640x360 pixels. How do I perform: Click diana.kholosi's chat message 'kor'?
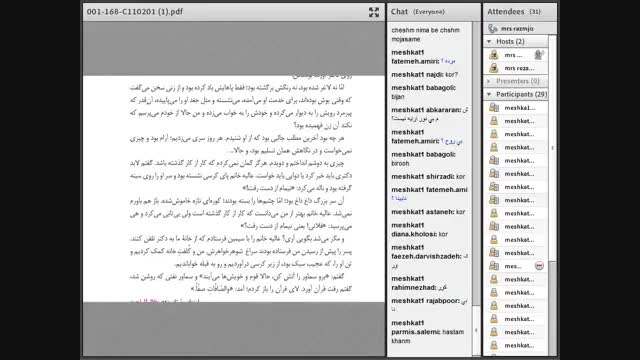(x=420, y=230)
